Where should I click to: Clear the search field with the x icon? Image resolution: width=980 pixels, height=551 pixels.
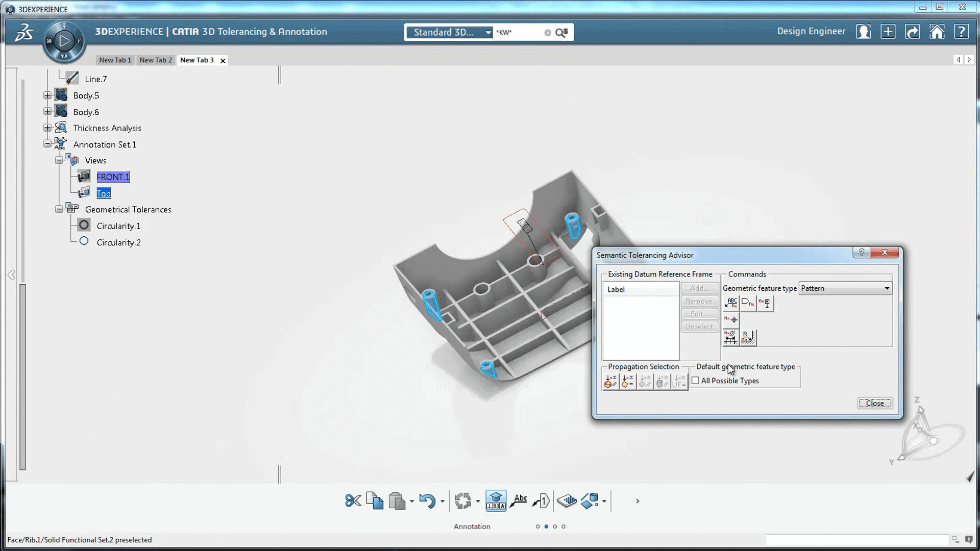(x=548, y=33)
